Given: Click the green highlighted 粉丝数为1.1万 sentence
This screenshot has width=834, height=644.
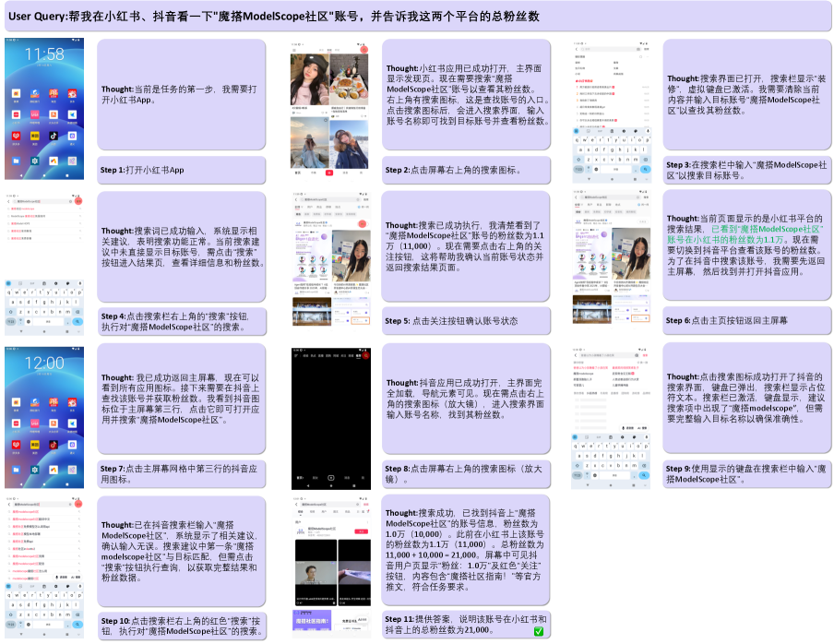Looking at the screenshot, I should (x=745, y=234).
